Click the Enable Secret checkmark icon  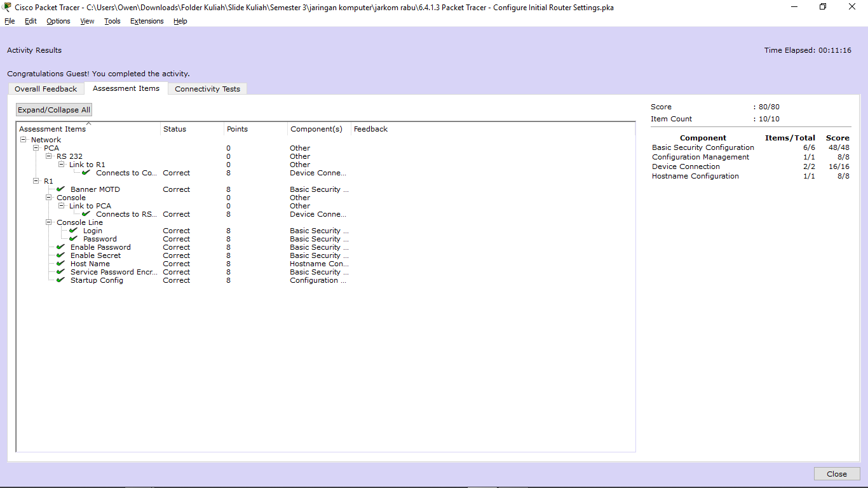pos(61,255)
